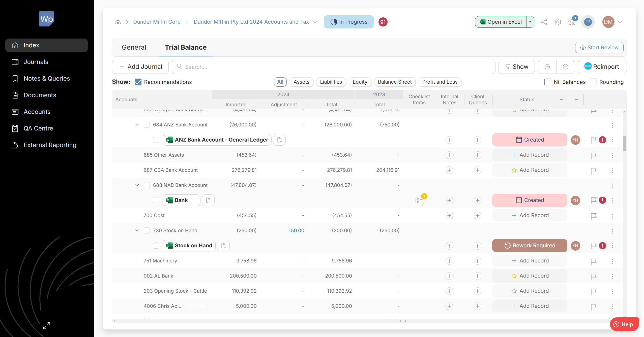
Task: Click red alert icon on Bank row
Action: pyautogui.click(x=603, y=200)
